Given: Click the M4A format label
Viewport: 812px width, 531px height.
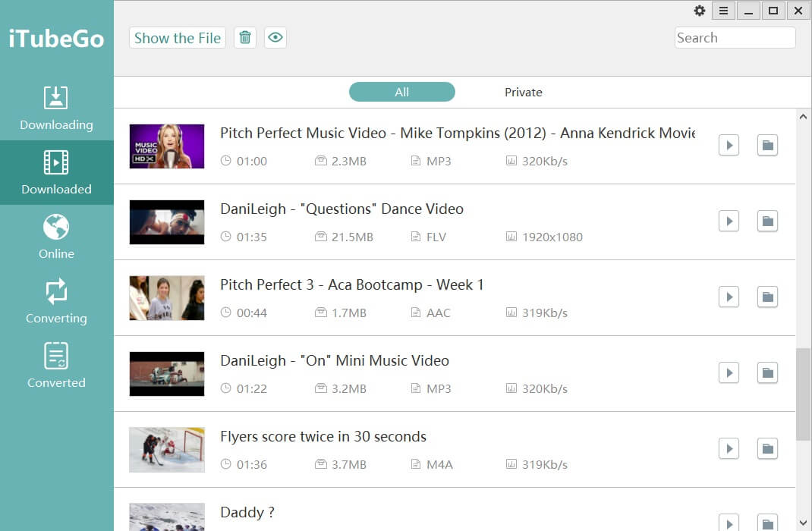Looking at the screenshot, I should pos(439,465).
